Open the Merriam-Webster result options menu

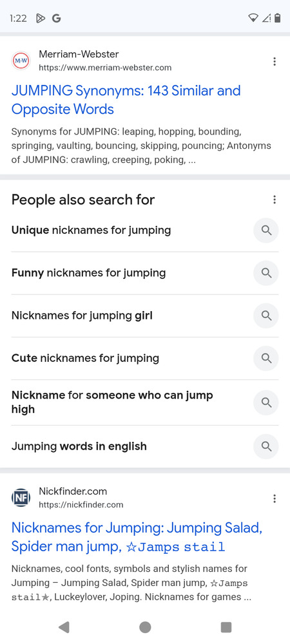click(x=275, y=62)
